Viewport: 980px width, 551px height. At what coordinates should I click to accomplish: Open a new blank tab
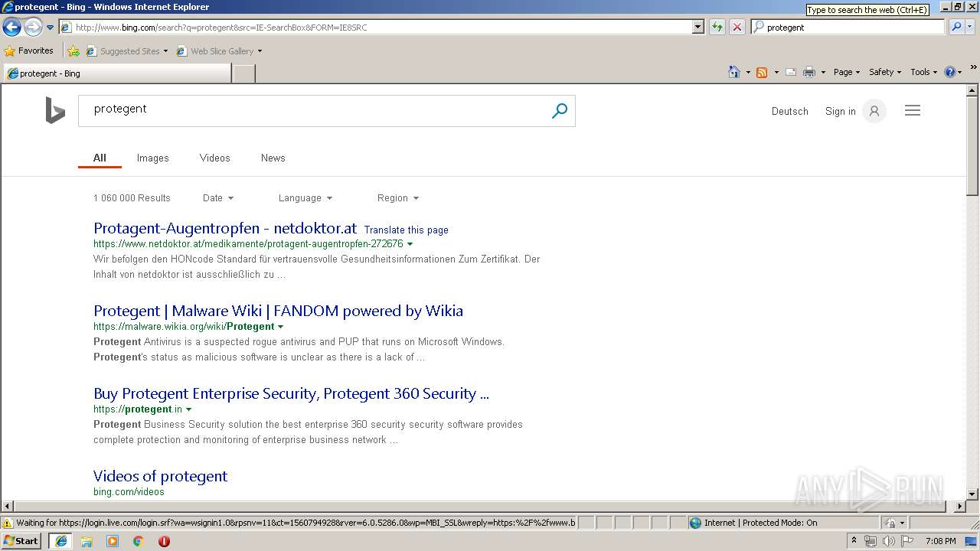[x=243, y=73]
